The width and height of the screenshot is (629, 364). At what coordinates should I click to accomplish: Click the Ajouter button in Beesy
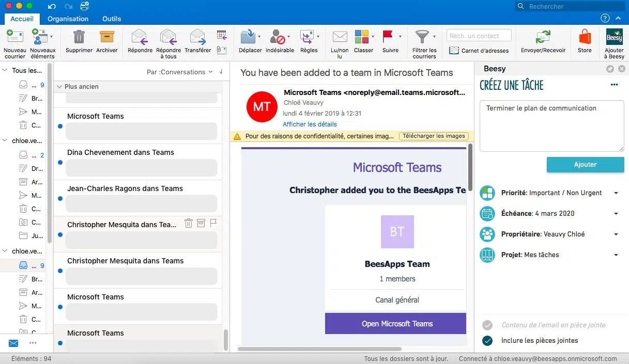(585, 165)
